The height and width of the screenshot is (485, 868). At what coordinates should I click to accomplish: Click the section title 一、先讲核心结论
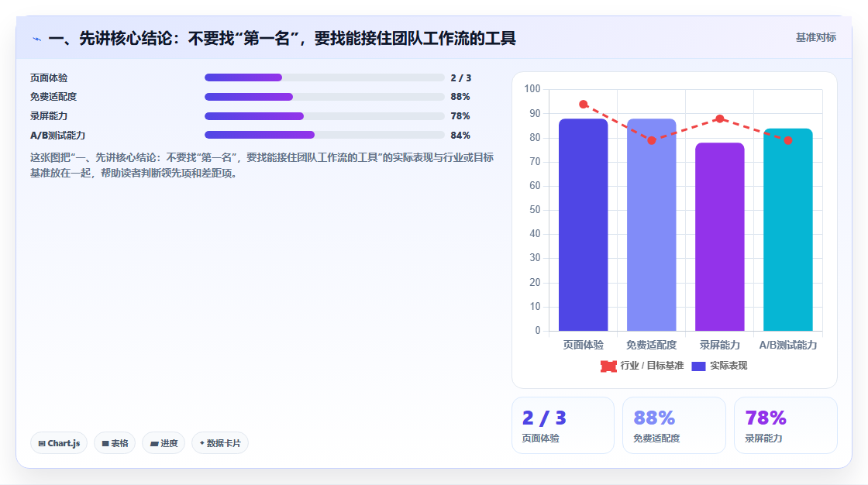(x=282, y=38)
